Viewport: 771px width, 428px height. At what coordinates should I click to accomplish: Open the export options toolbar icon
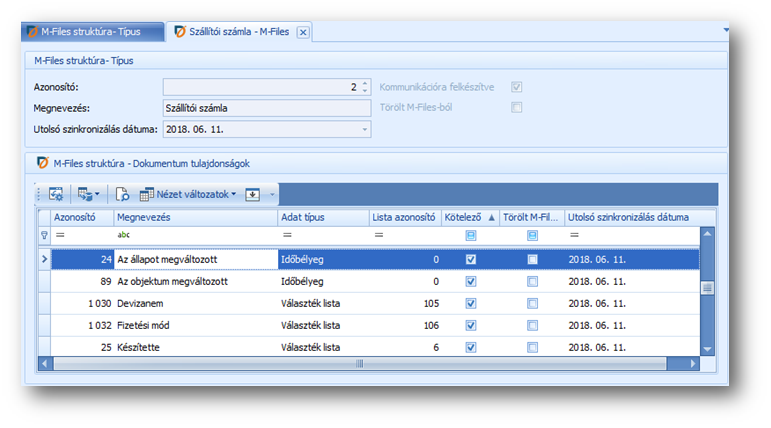tap(87, 194)
